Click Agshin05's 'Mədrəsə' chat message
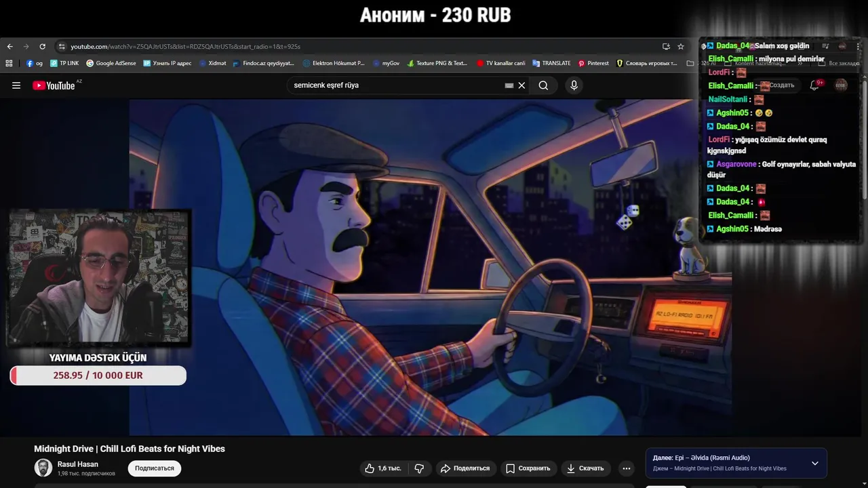Viewport: 868px width, 488px height. [x=745, y=229]
